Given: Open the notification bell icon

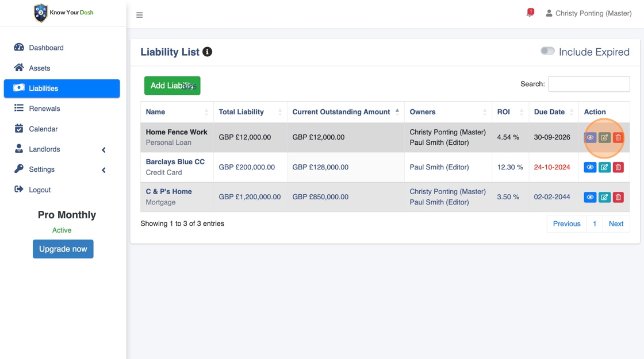Looking at the screenshot, I should coord(530,13).
